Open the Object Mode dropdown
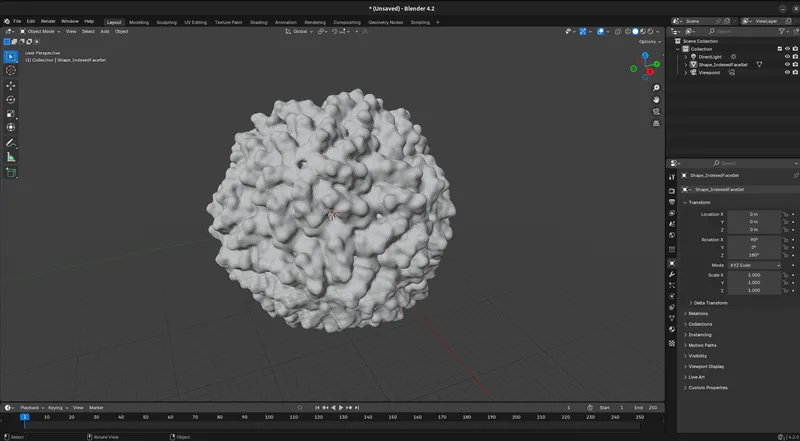Image resolution: width=800 pixels, height=441 pixels. [x=40, y=32]
